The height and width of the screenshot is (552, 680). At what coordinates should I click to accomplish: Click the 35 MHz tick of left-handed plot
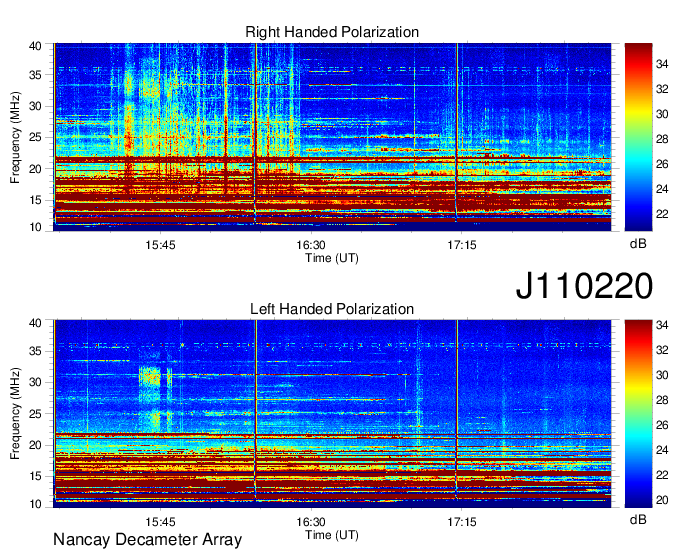coord(35,352)
